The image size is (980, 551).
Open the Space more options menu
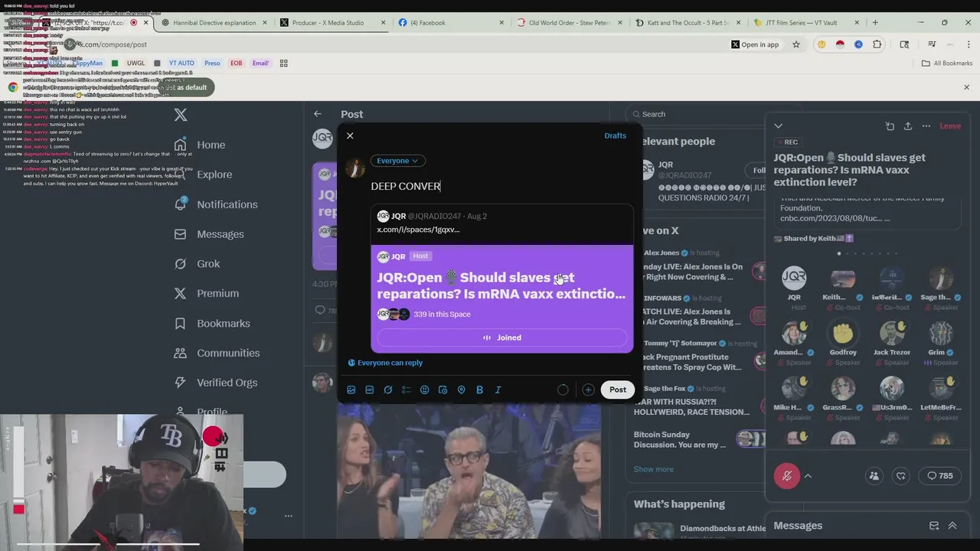pos(926,126)
